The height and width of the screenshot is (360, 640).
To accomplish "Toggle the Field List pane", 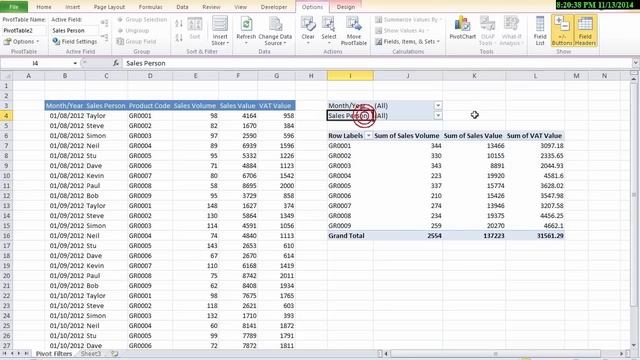I will 540,31.
